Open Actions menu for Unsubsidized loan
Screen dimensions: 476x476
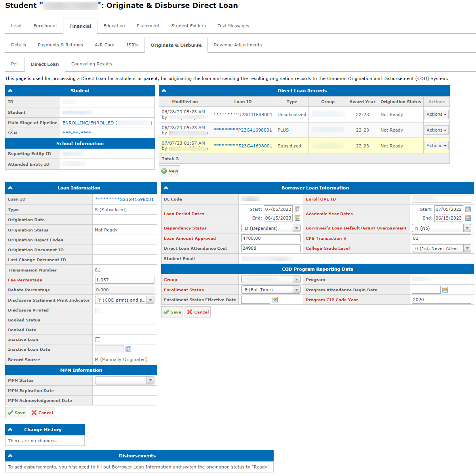click(x=436, y=115)
